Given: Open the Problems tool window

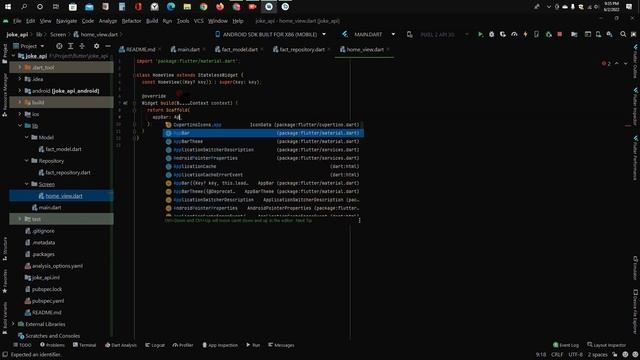Looking at the screenshot, I should tap(52, 345).
